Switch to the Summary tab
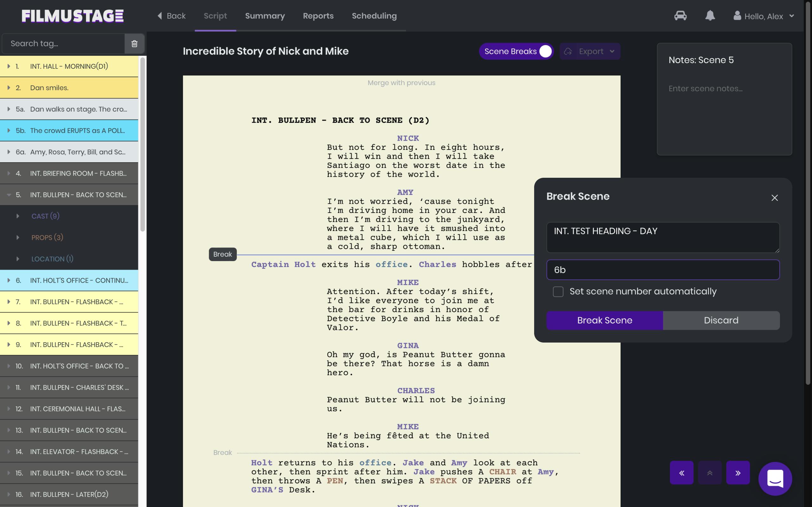812x507 pixels. 265,16
